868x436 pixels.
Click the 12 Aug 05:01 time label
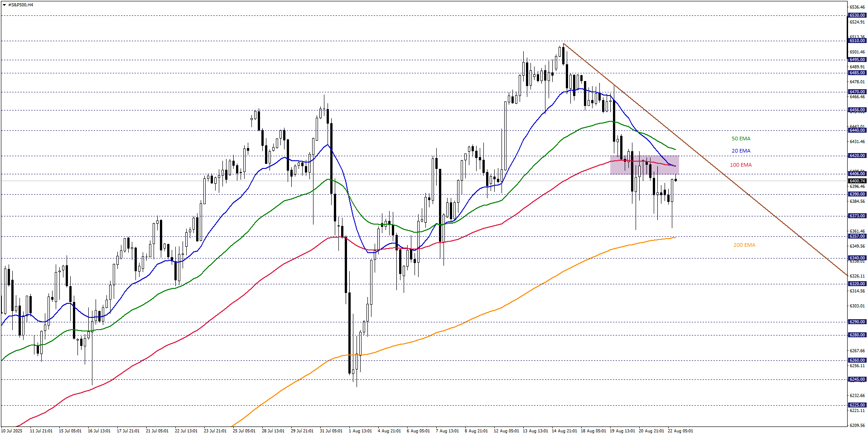pos(506,431)
